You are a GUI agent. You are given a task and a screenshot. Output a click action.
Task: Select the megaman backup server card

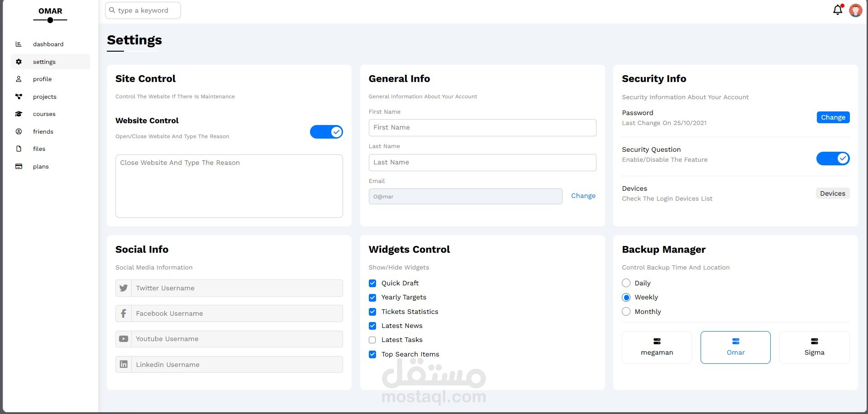[657, 347]
